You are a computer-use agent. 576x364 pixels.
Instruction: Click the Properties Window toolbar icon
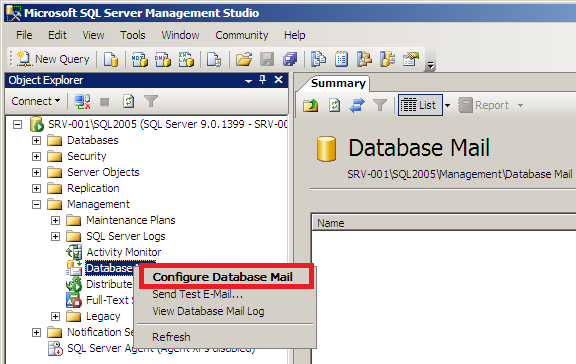pyautogui.click(x=411, y=59)
